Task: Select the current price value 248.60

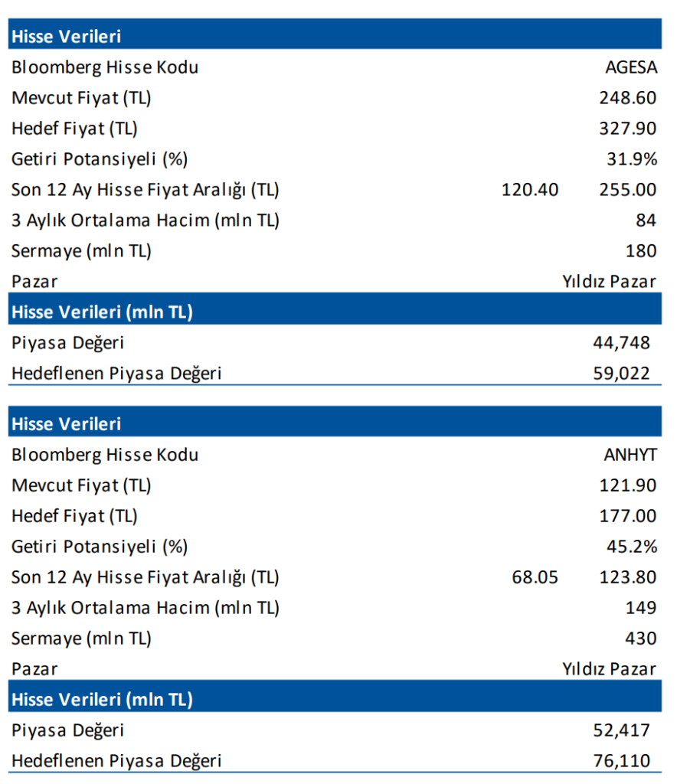Action: (x=627, y=98)
